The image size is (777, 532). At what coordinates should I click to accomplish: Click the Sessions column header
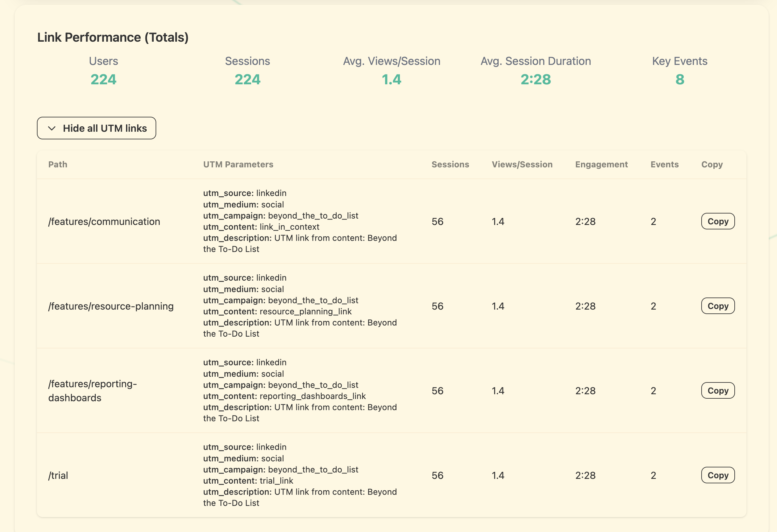pos(450,164)
